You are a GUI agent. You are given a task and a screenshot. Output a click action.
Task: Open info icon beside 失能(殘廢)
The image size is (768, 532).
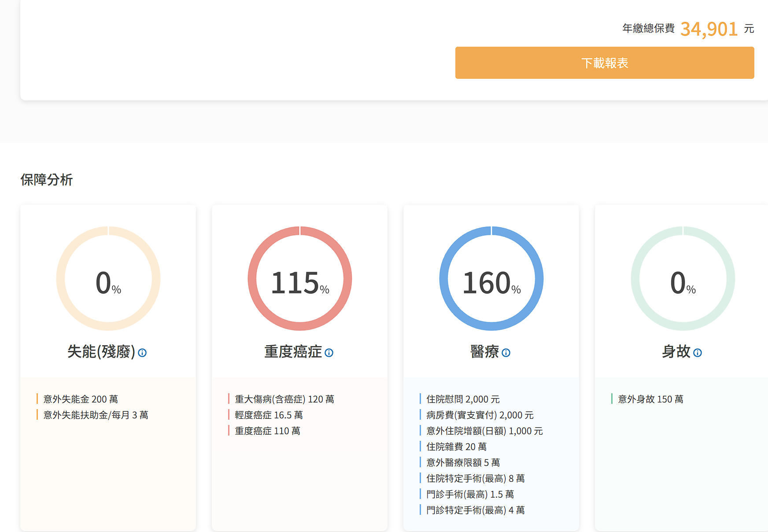pyautogui.click(x=142, y=353)
